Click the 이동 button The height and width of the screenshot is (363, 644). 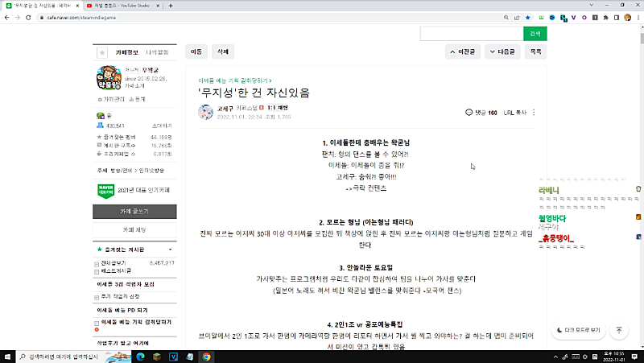point(196,52)
